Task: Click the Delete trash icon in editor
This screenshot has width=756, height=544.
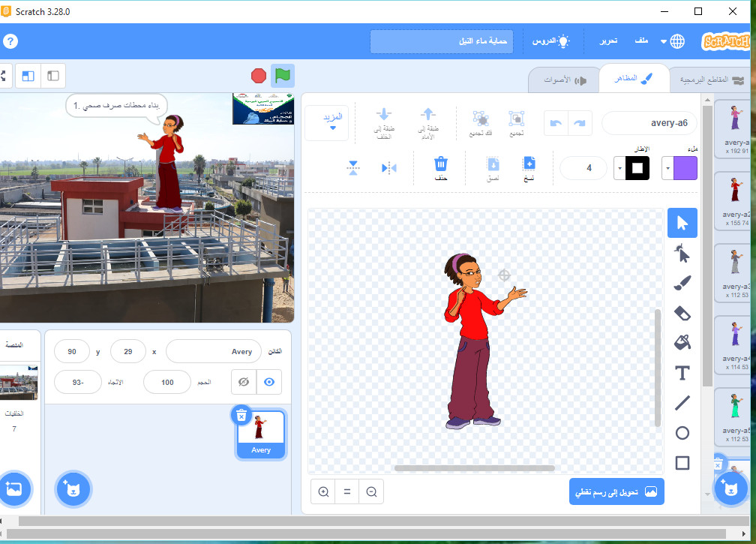Action: pyautogui.click(x=441, y=168)
